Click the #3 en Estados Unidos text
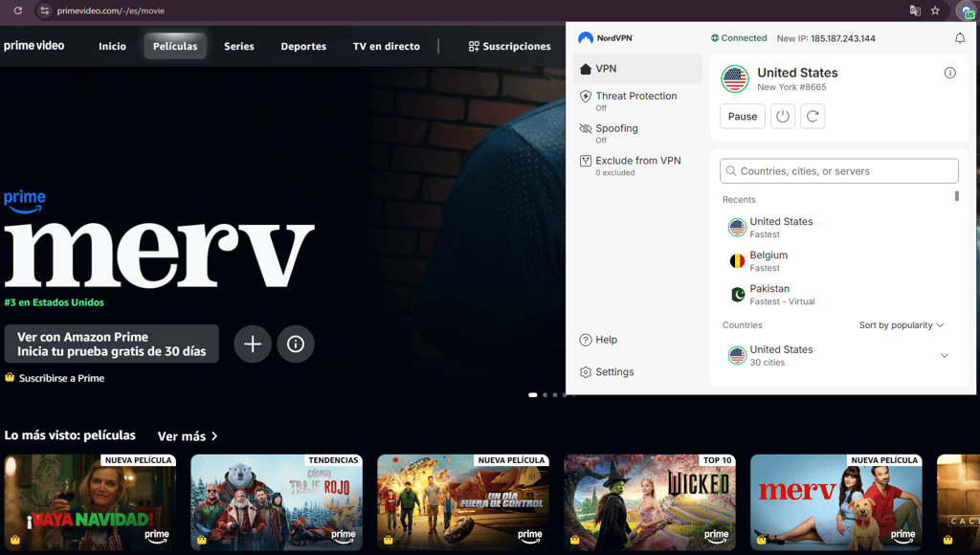The width and height of the screenshot is (980, 555). tap(55, 302)
